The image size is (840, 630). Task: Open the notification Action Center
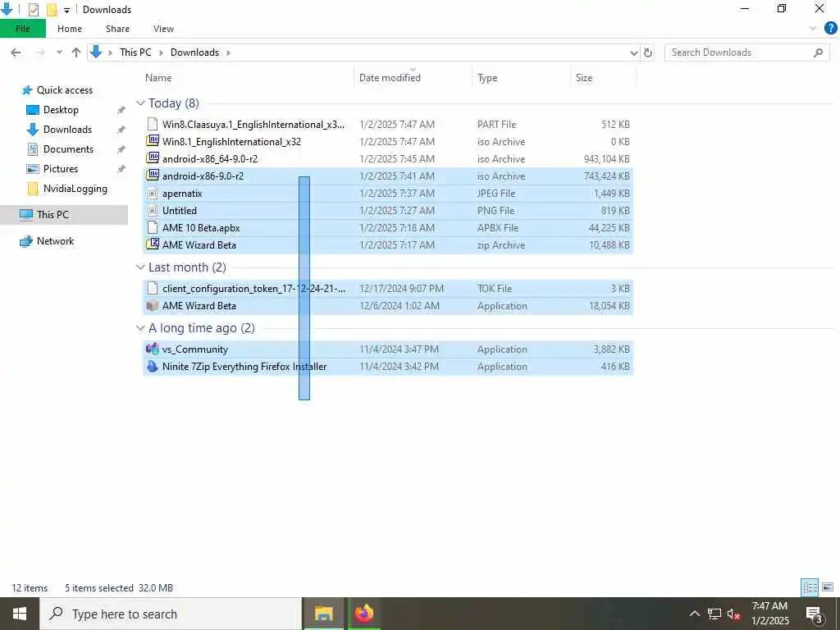click(815, 614)
